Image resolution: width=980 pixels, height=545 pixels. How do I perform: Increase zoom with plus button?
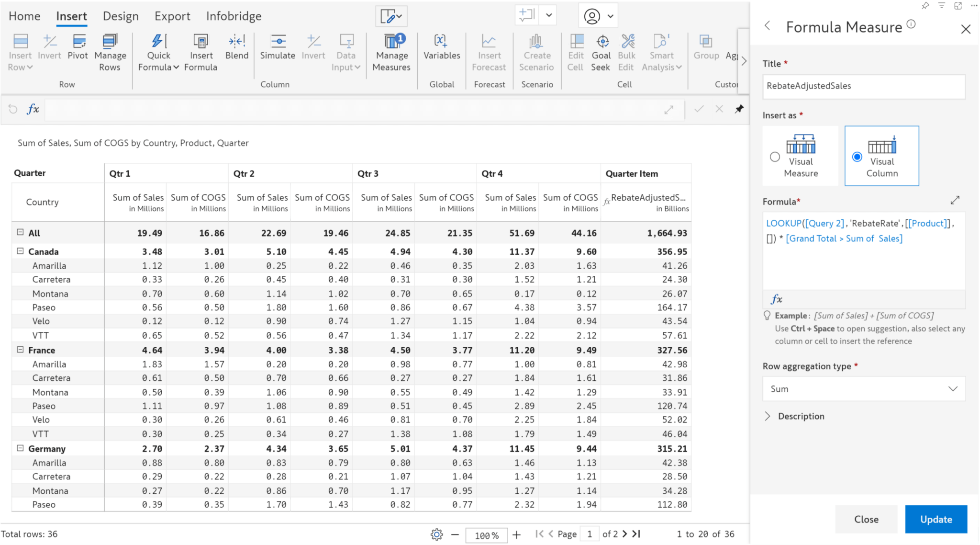pyautogui.click(x=516, y=534)
